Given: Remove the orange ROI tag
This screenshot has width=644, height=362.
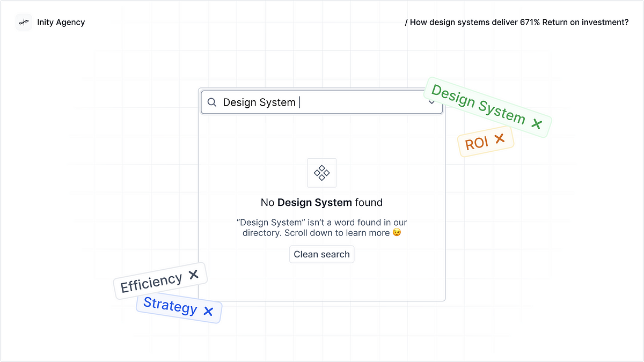Looking at the screenshot, I should click(x=500, y=138).
